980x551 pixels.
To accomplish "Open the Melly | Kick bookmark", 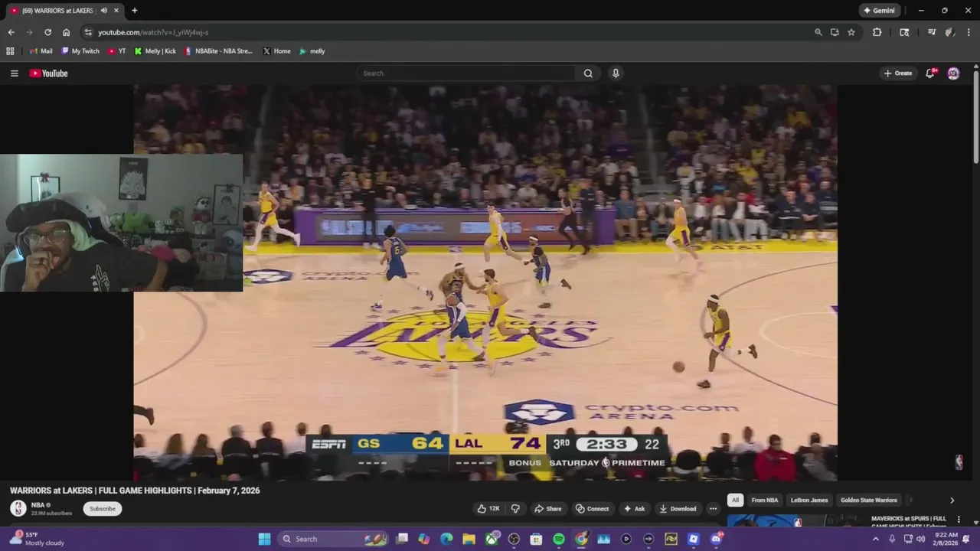I will [155, 51].
